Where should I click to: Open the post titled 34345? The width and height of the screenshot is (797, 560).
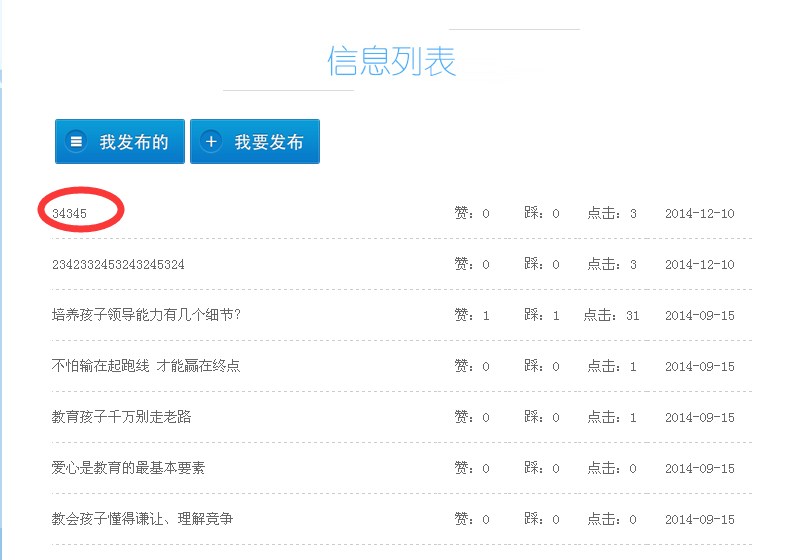pyautogui.click(x=69, y=213)
